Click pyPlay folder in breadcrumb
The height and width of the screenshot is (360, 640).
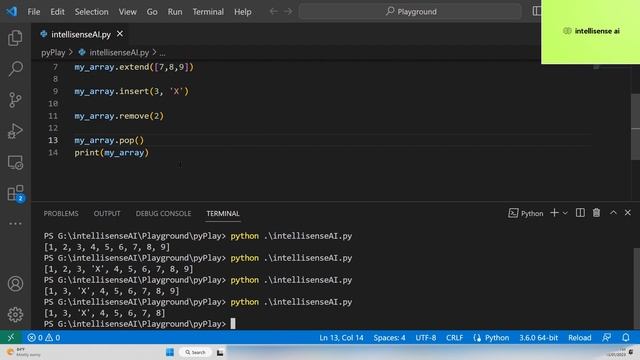(53, 52)
